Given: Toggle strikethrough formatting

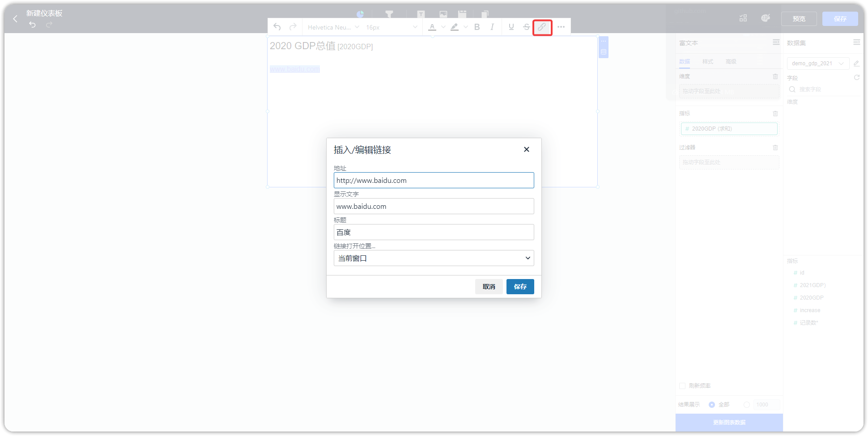Looking at the screenshot, I should pos(527,27).
